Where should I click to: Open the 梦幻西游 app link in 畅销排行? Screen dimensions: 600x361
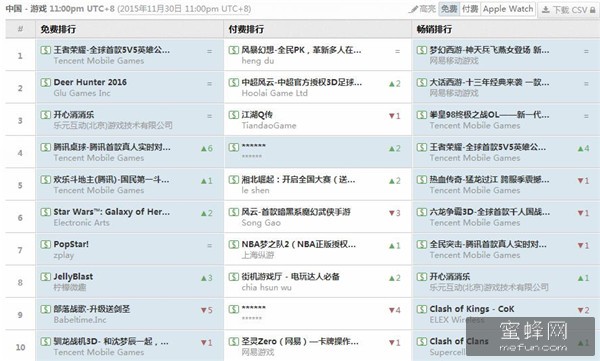point(489,50)
